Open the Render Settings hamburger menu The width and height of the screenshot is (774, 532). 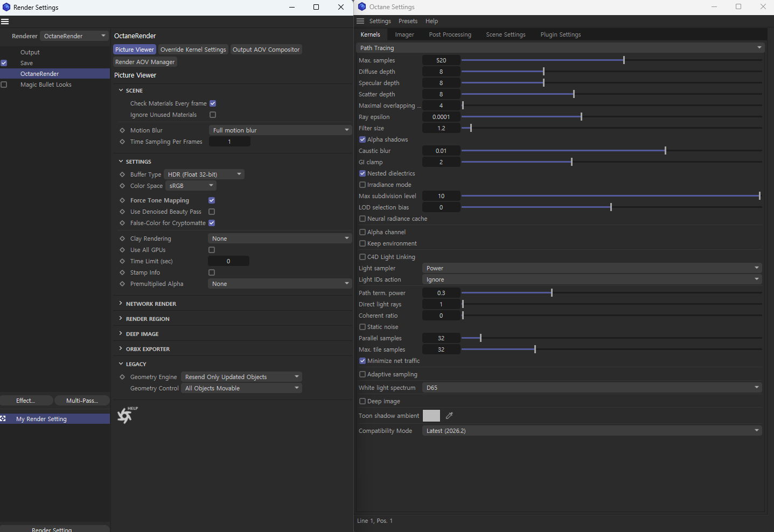click(5, 22)
